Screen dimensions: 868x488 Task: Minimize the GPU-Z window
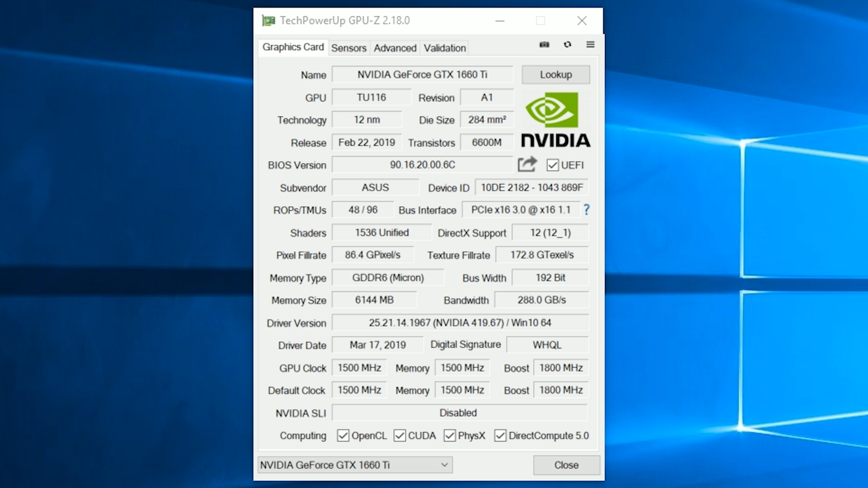(x=500, y=21)
